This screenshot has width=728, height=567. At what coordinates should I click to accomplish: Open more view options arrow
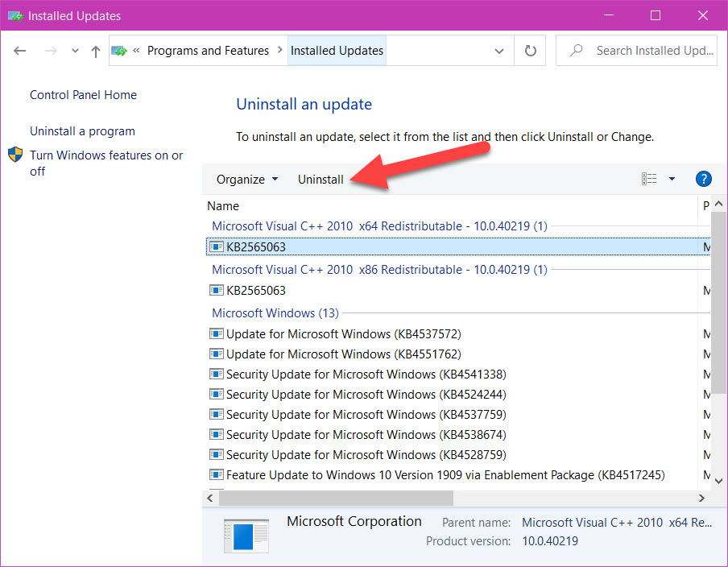[x=672, y=179]
